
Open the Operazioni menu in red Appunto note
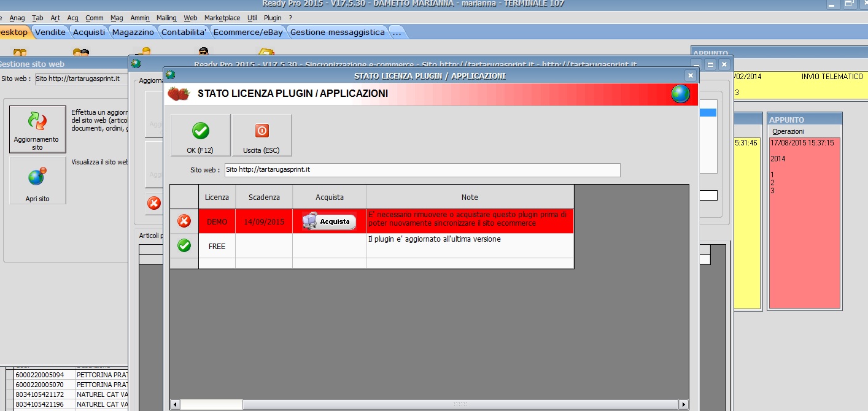[x=788, y=131]
